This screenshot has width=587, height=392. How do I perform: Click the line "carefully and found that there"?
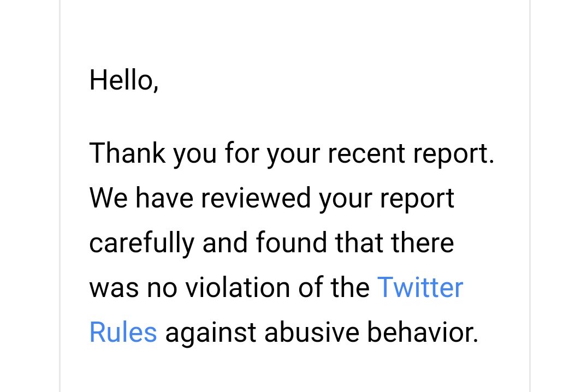coord(272,242)
